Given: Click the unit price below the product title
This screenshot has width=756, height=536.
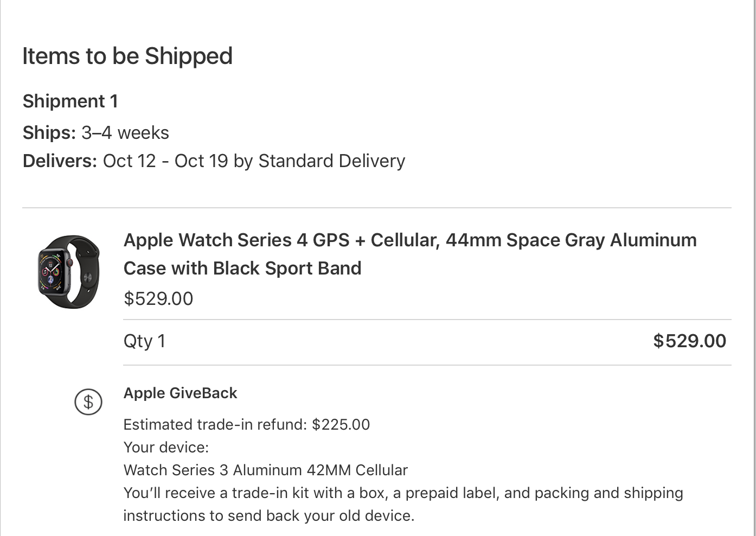Looking at the screenshot, I should (x=158, y=299).
